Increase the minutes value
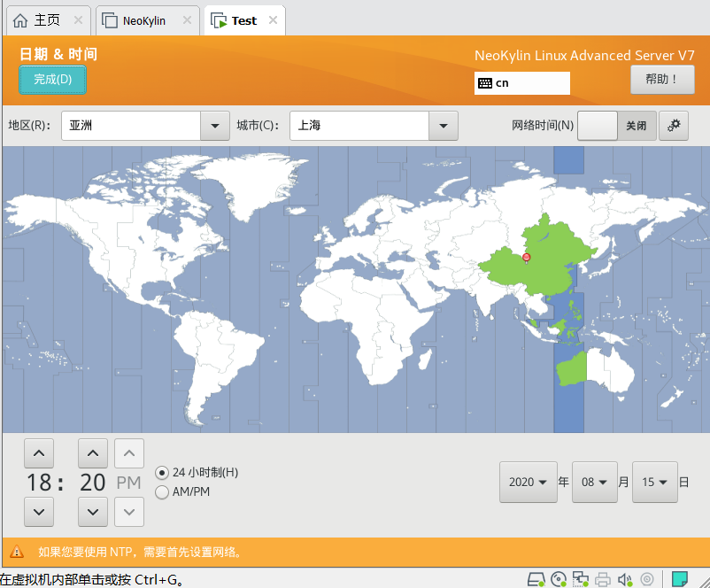 [93, 453]
